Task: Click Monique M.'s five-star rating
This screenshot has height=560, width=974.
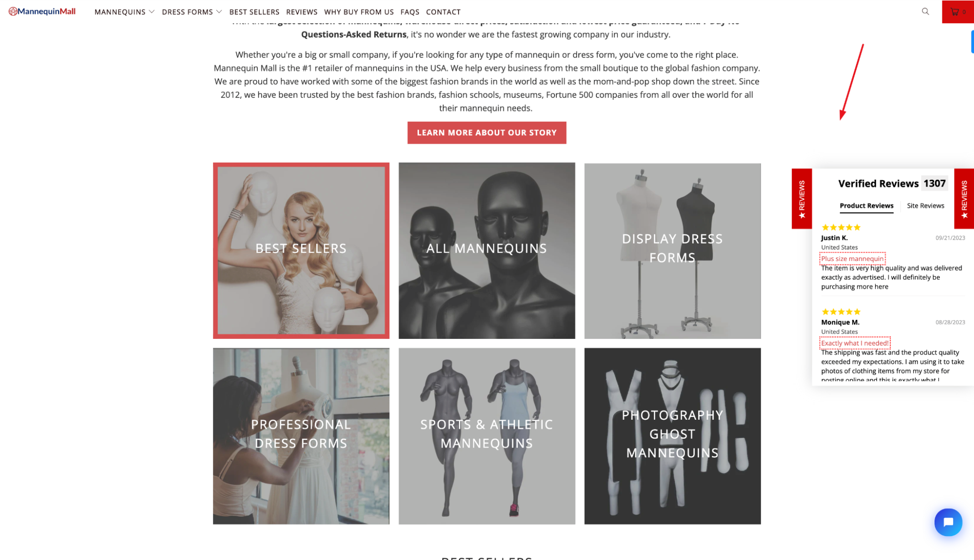Action: coord(841,312)
